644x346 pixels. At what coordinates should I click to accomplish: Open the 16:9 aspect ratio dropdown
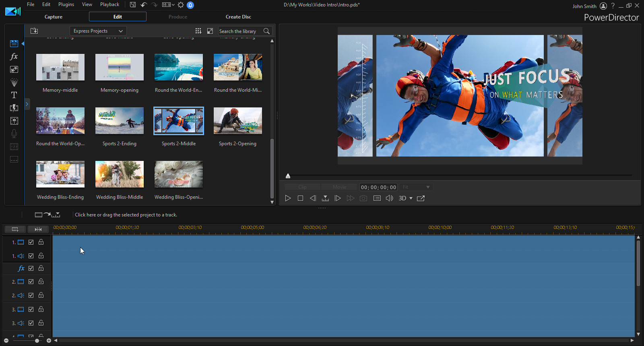(x=168, y=5)
